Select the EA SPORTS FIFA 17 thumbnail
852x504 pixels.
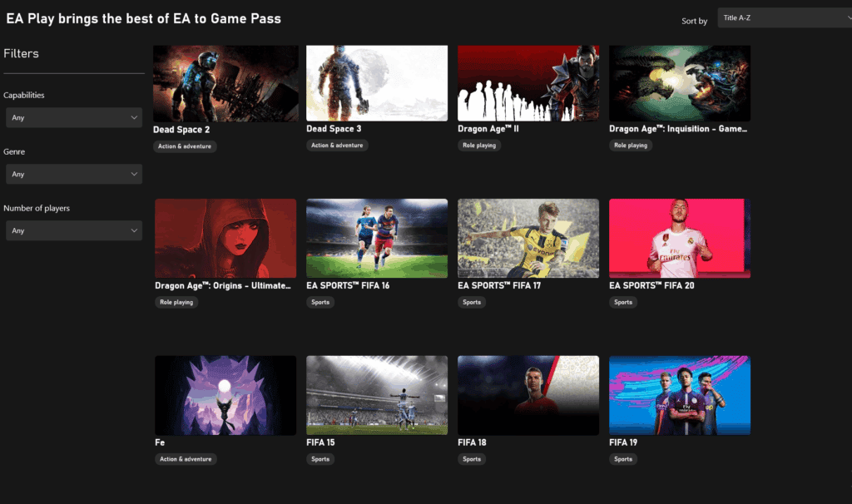(x=528, y=238)
